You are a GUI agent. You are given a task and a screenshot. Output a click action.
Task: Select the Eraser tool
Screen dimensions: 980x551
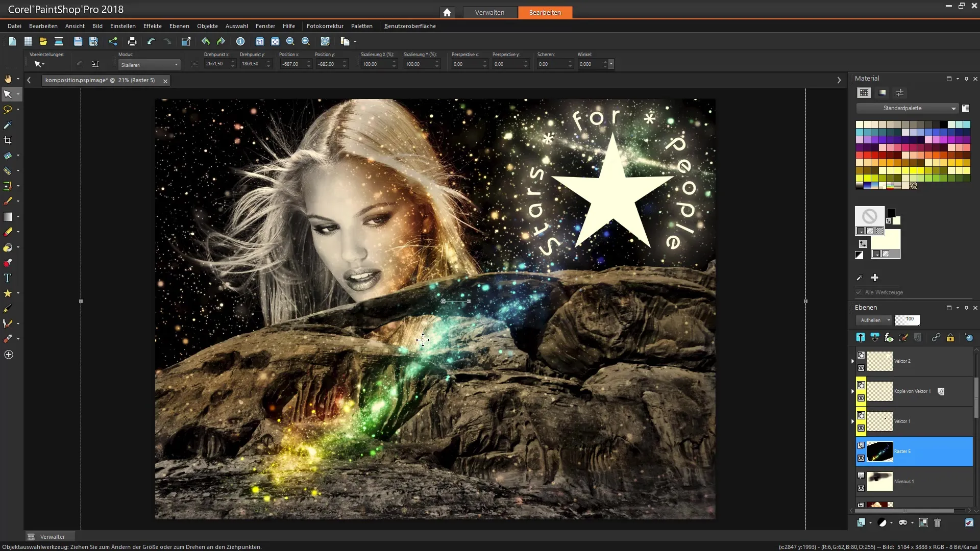pyautogui.click(x=8, y=232)
